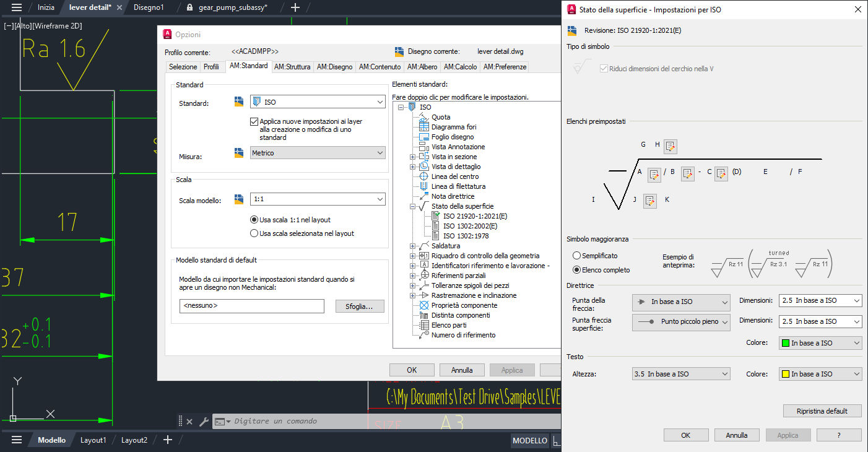The height and width of the screenshot is (452, 868).
Task: Click the Sfoglia... browse button
Action: point(360,306)
